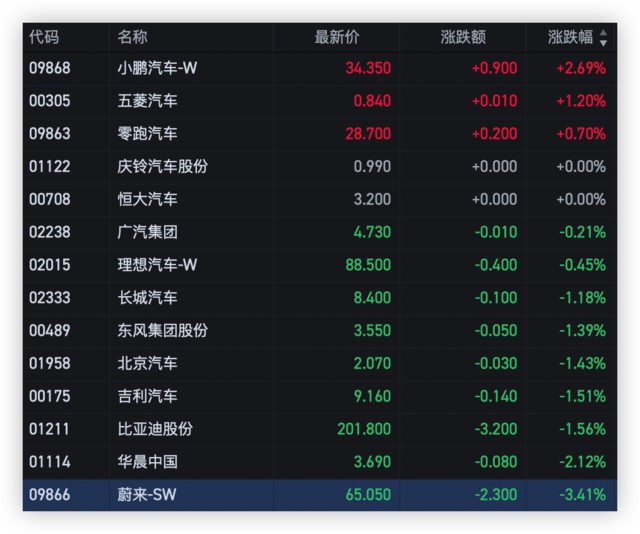Click the highlighted 蔚来-SW row

point(320,494)
